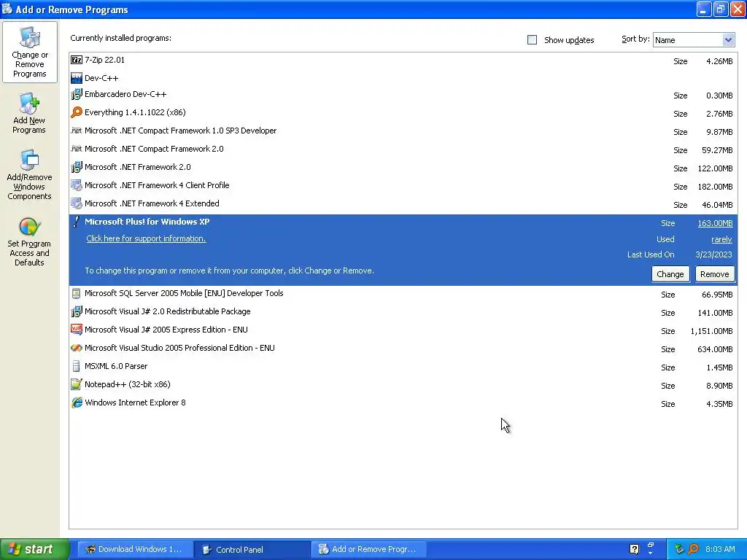This screenshot has width=747, height=560.
Task: Enable the Show updates checkbox
Action: click(532, 40)
